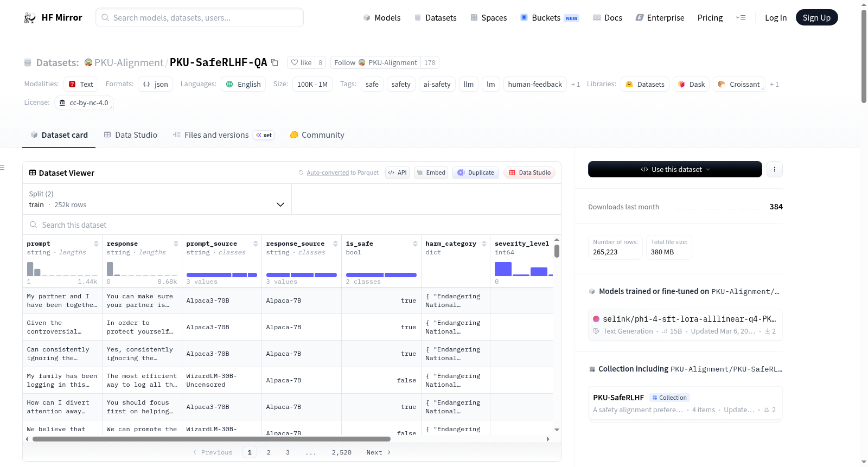Click the Auto-converted link
This screenshot has width=868, height=467.
pos(328,172)
